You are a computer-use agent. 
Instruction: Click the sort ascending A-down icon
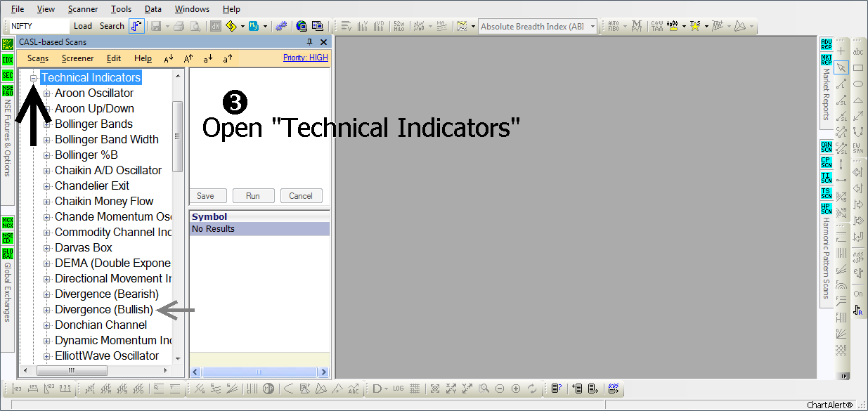(x=169, y=59)
